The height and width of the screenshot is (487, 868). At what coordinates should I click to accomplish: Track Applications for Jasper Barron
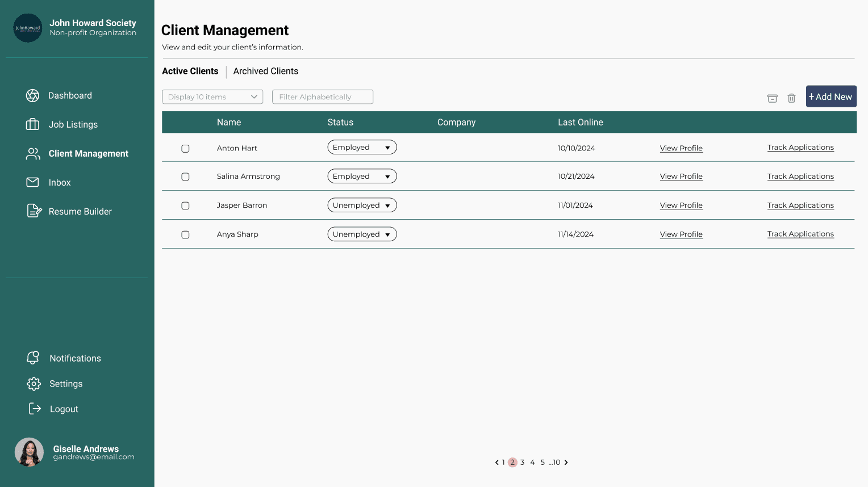point(800,205)
